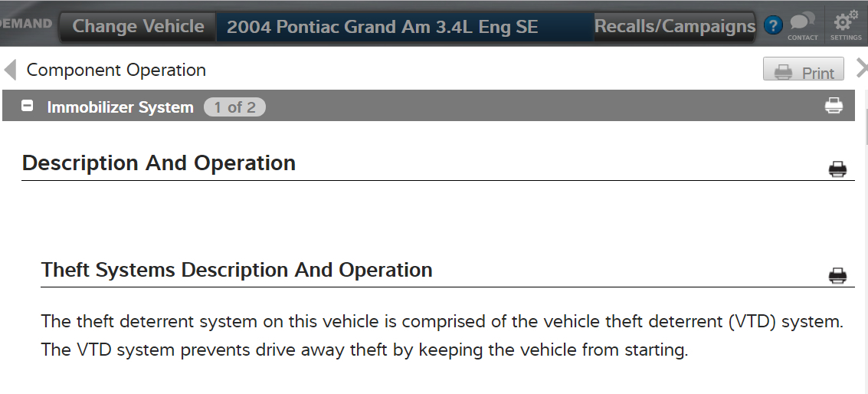Go to next page with right arrow
Screen dimensions: 868x394
click(861, 69)
